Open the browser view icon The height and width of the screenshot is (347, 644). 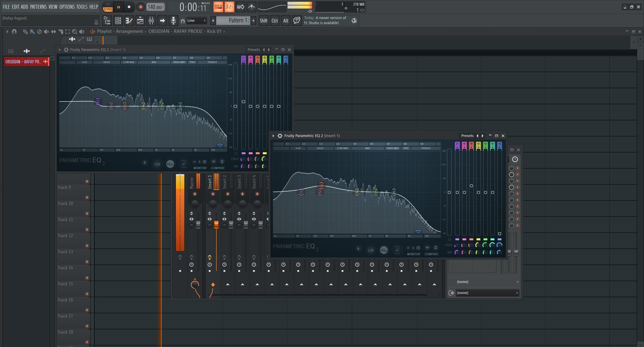point(107,21)
